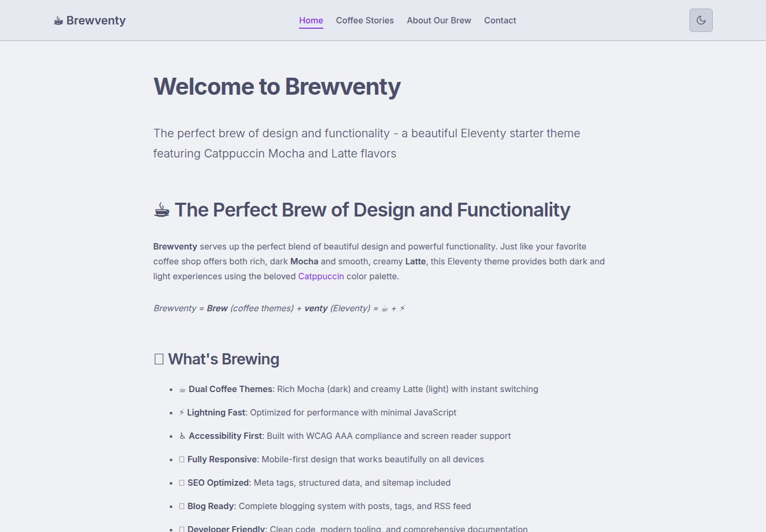Select the Lightning Fast text
Image resolution: width=766 pixels, height=532 pixels.
pyautogui.click(x=216, y=412)
